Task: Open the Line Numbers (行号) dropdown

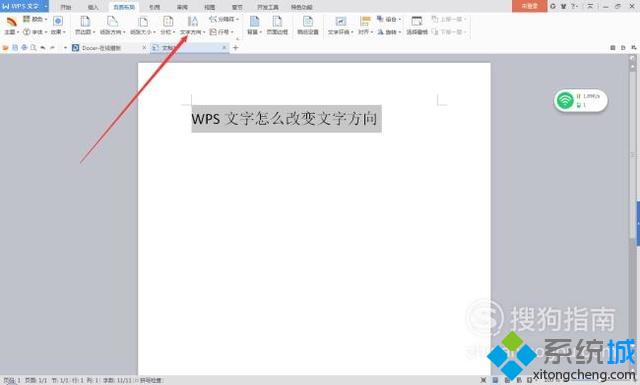Action: [222, 31]
